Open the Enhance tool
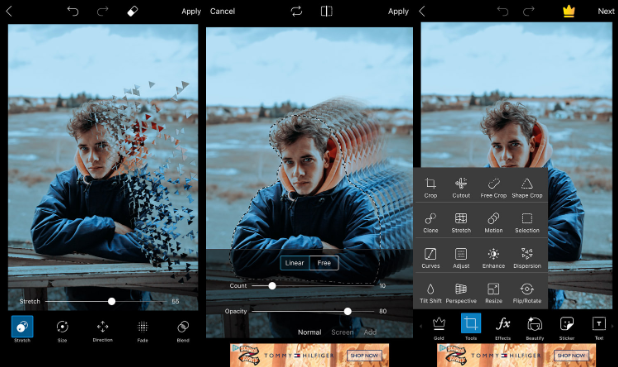The width and height of the screenshot is (618, 367). pos(493,258)
